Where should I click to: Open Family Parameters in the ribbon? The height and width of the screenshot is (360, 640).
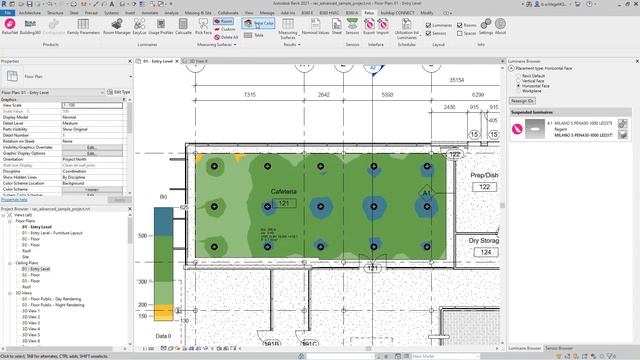pyautogui.click(x=83, y=26)
